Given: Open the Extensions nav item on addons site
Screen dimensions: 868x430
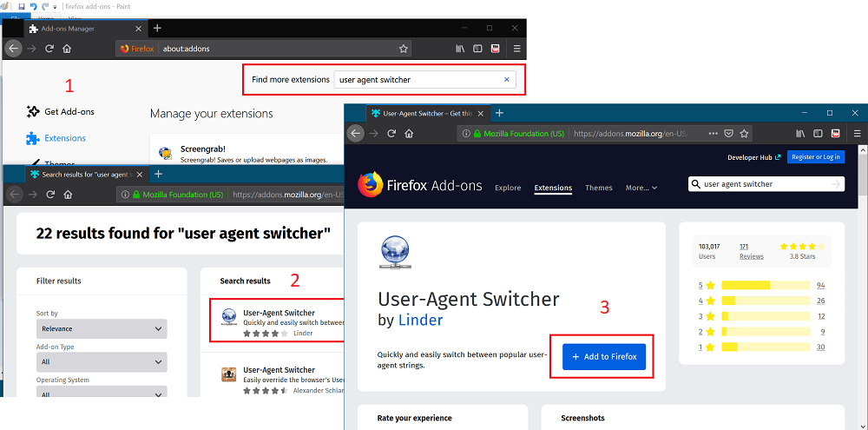Looking at the screenshot, I should point(553,188).
